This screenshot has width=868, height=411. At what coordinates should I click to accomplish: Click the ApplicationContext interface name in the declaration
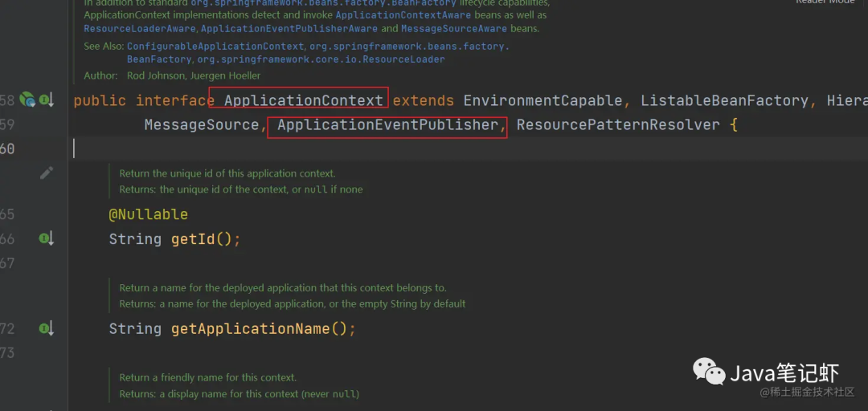[303, 100]
